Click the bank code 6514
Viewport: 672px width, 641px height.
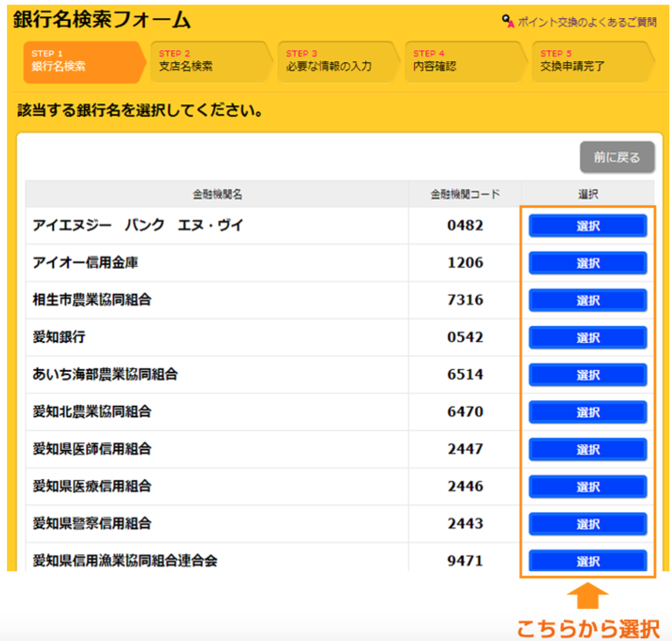pos(465,375)
